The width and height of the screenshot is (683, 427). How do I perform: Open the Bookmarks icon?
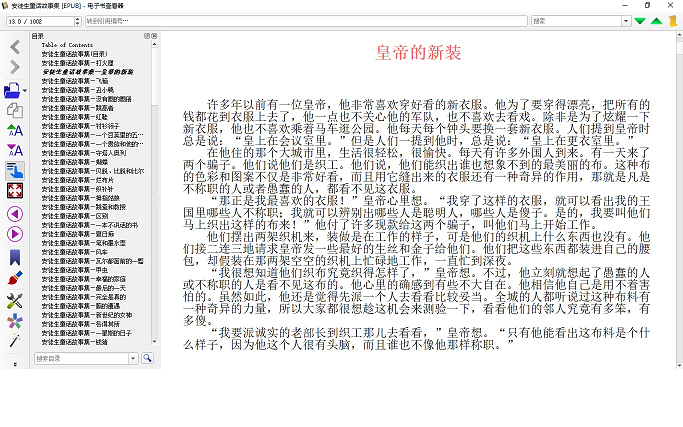click(14, 256)
